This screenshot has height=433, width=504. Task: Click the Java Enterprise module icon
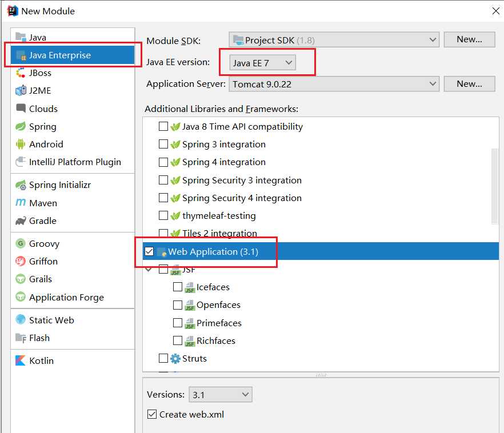pos(21,55)
